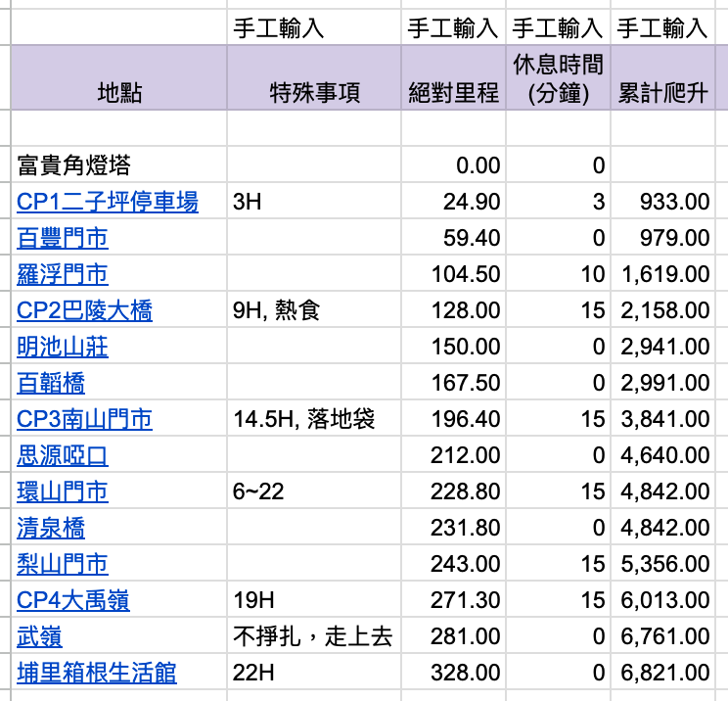Select the 6,761.00 climb cell
Viewport: 728px width, 701px height.
point(663,635)
